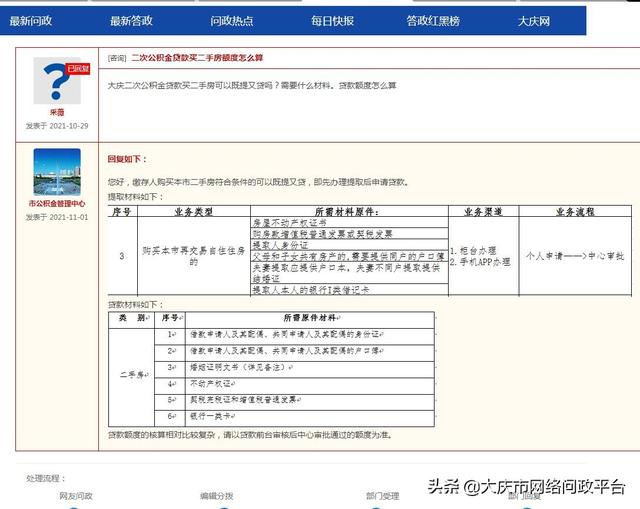640x509 pixels.
Task: Click loan row 5 契税完税证和增值税普通发票
Action: (x=310, y=400)
